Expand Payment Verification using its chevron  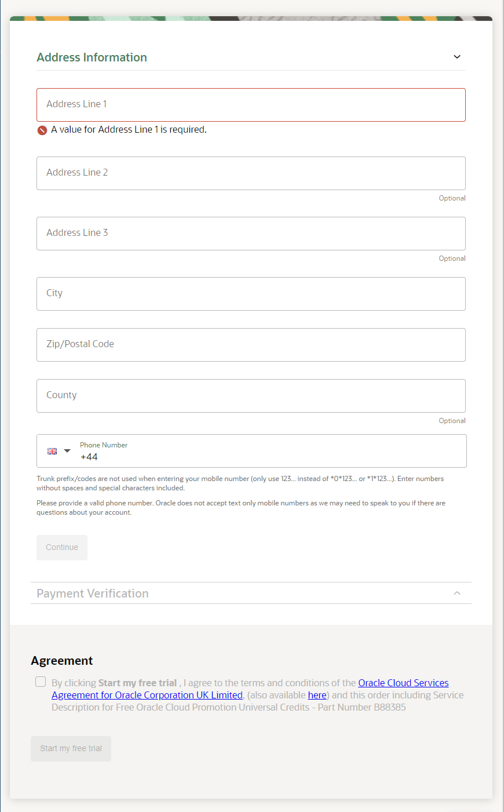point(456,593)
